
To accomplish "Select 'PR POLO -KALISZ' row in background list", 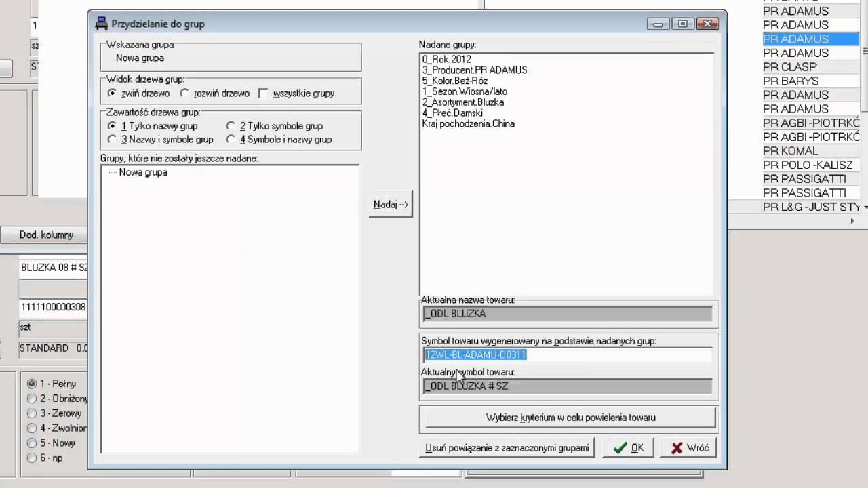I will coord(811,165).
